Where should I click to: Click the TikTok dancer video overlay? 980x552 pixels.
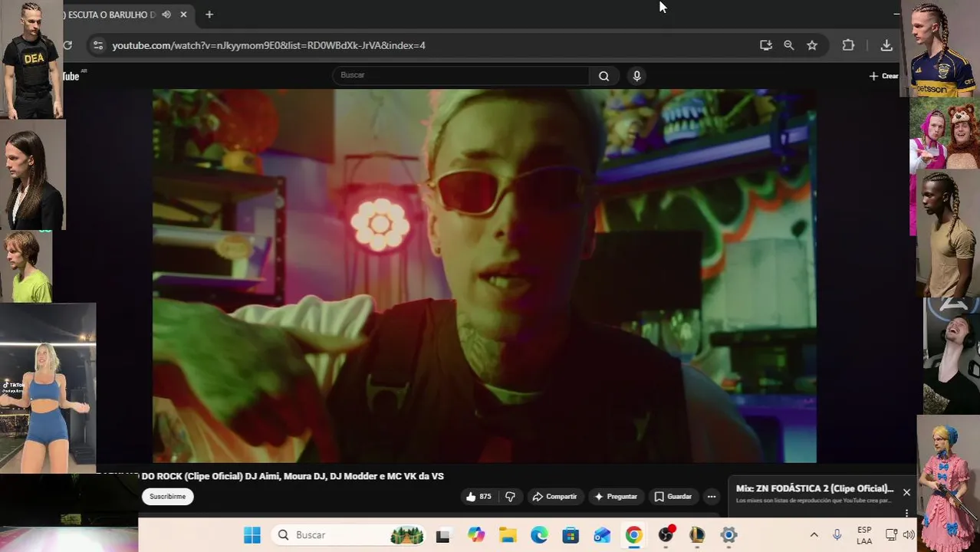click(x=48, y=388)
